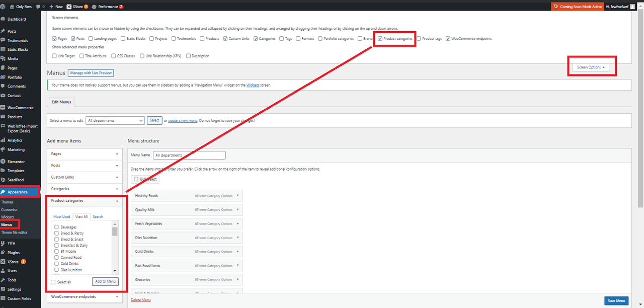Open the comments bubble in admin bar
644x308 pixels.
(38, 7)
